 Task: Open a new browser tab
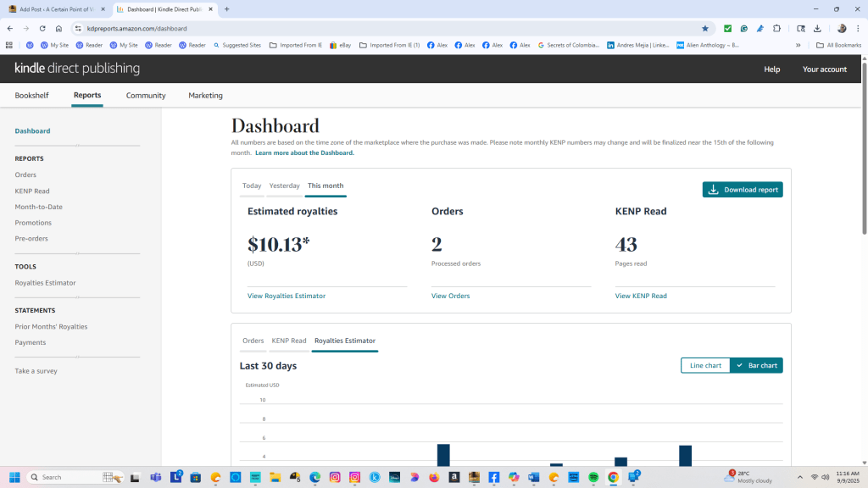point(226,8)
